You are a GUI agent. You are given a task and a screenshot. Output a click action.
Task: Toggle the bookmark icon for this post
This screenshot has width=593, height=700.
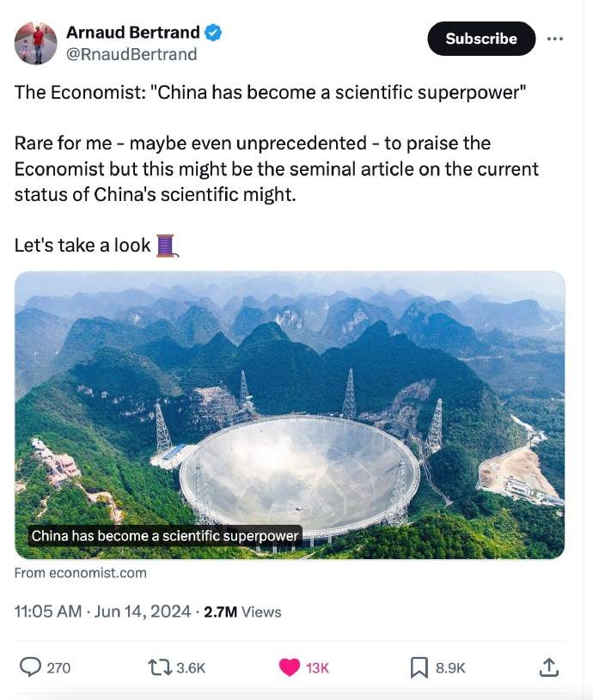pos(419,667)
